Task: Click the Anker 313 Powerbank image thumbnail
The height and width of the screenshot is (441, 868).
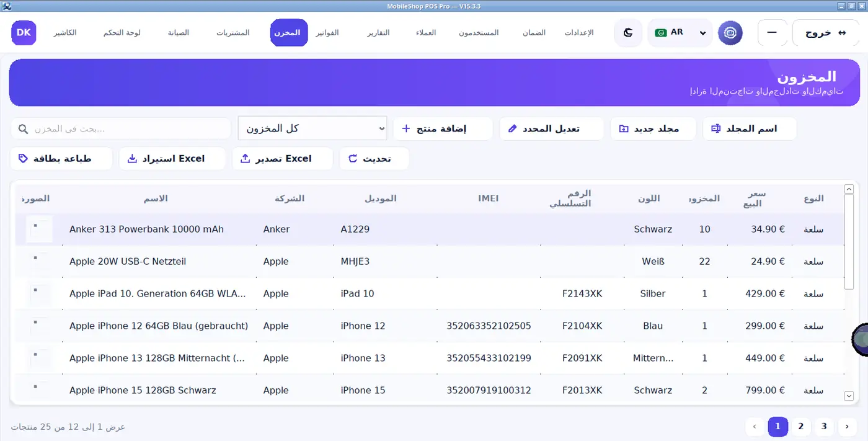Action: [x=39, y=229]
